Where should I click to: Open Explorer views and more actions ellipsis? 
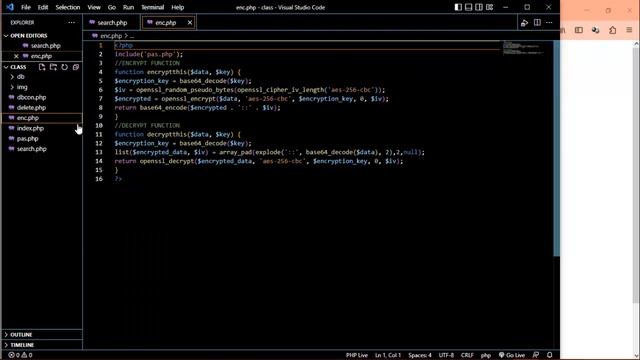[72, 23]
